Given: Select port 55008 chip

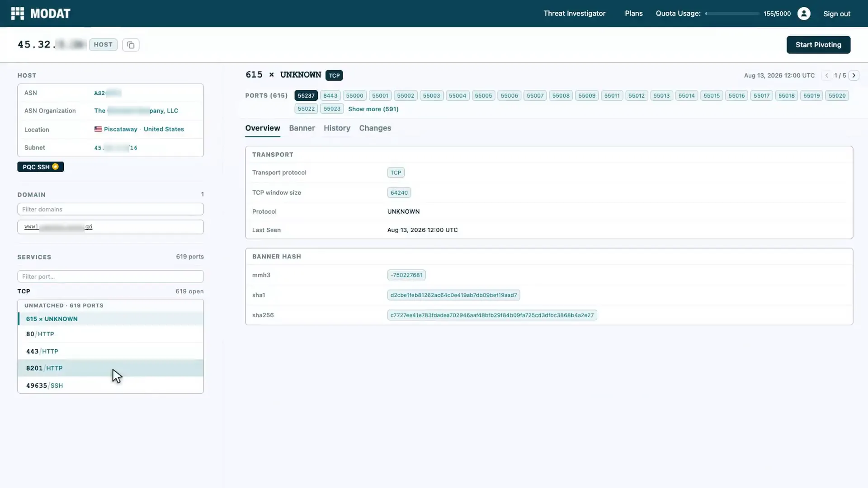Looking at the screenshot, I should tap(561, 95).
